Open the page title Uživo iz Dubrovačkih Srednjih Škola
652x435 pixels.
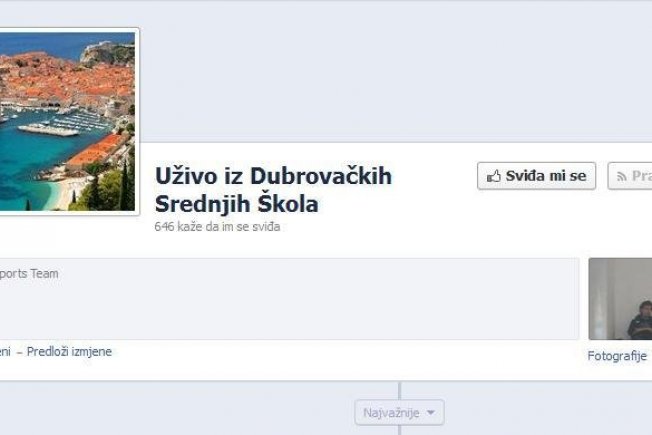273,190
